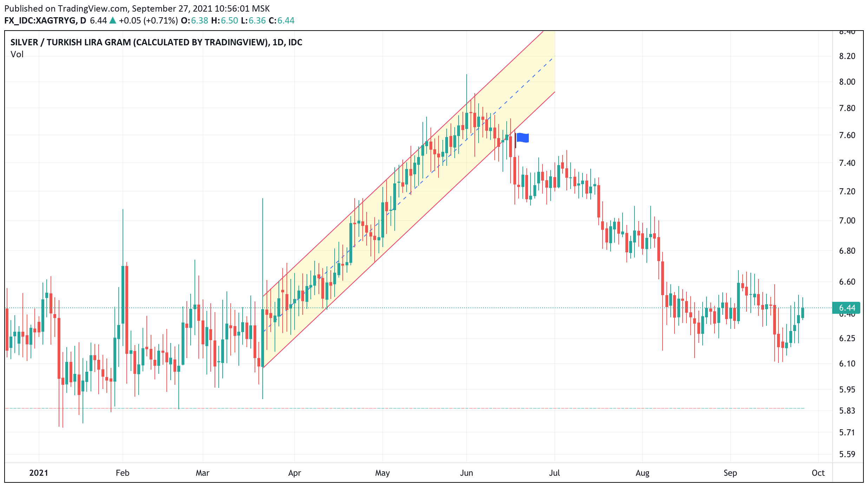This screenshot has height=487, width=868.
Task: Click the 6.80 price axis label
Action: [847, 251]
